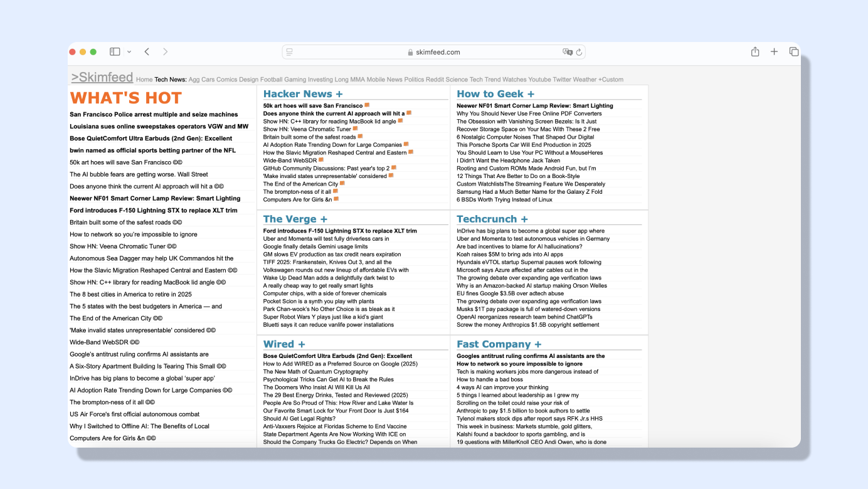Open 'Why You Should Never Use Free Online PDF Converters'
868x489 pixels.
coord(529,113)
